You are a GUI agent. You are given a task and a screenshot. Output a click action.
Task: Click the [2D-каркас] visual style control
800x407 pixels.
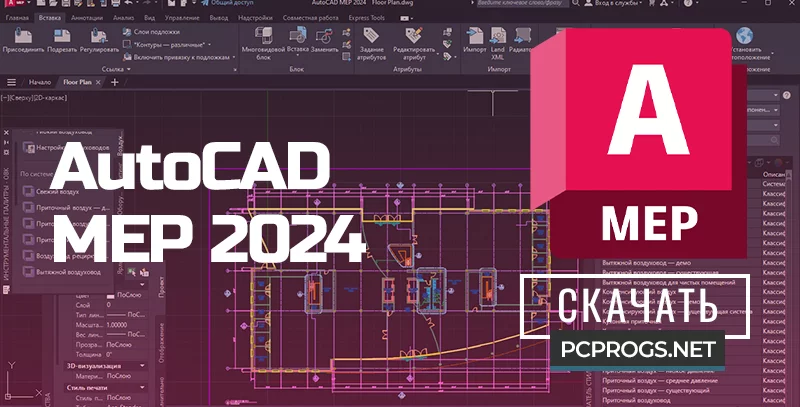point(49,97)
